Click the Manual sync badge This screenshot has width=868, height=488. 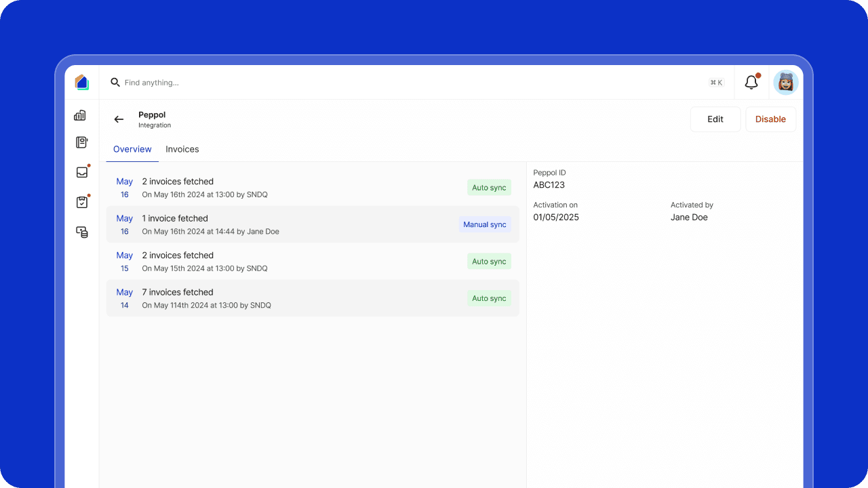click(484, 224)
